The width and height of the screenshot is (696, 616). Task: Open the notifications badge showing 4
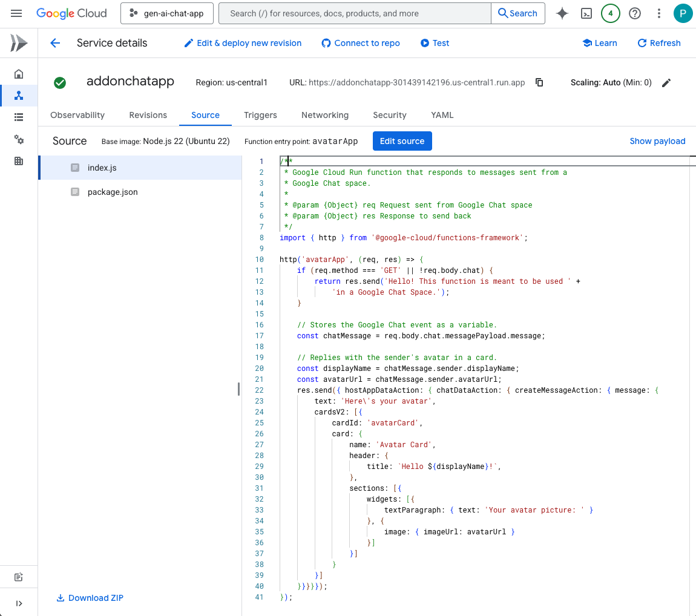pos(610,13)
